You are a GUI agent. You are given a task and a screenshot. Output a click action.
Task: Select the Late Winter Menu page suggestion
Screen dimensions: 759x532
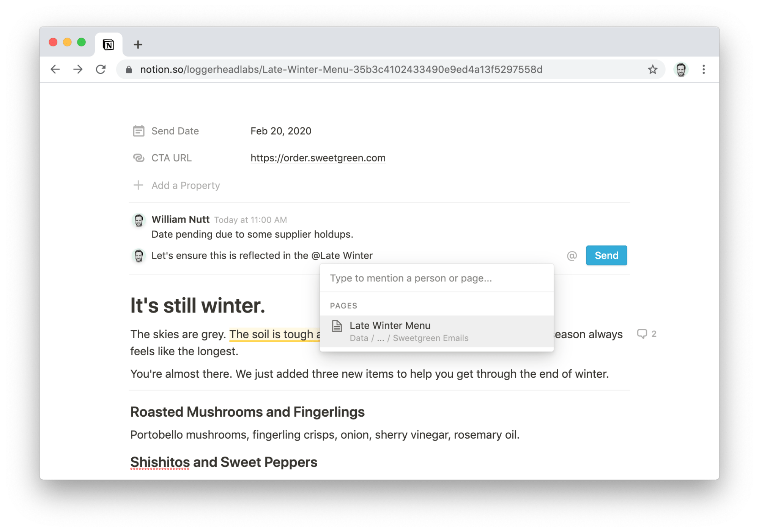pos(390,325)
